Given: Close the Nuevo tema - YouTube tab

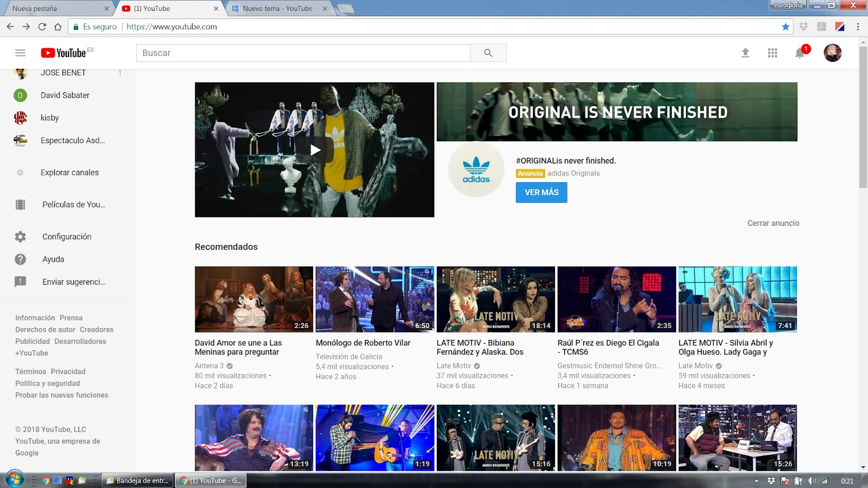Looking at the screenshot, I should pyautogui.click(x=325, y=9).
